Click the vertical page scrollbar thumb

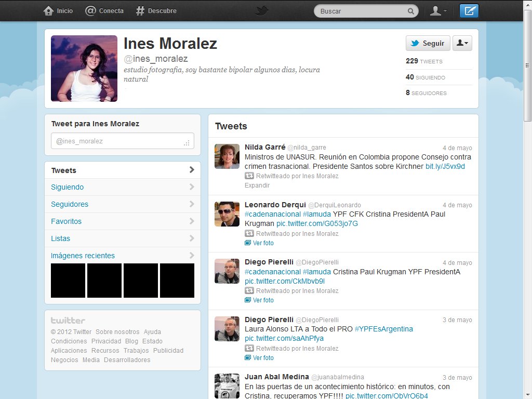[527, 65]
